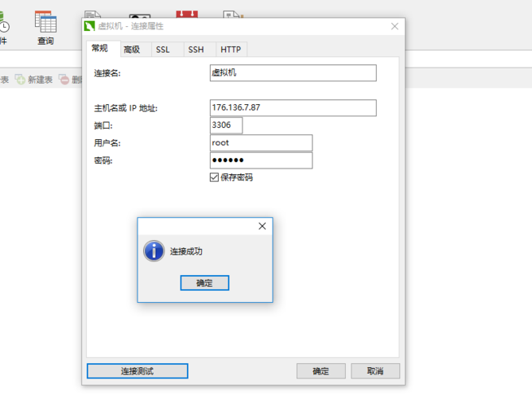
Task: Close the 虚拟机 - 连接属性 window
Action: click(395, 27)
